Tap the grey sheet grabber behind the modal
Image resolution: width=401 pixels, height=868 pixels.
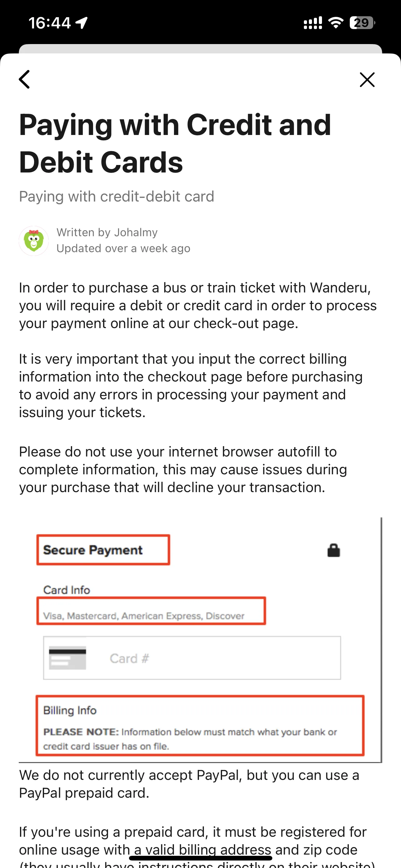[x=200, y=49]
